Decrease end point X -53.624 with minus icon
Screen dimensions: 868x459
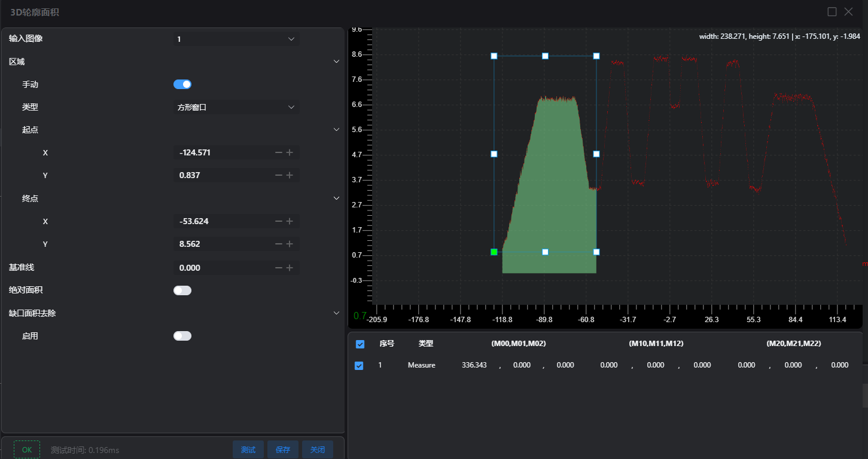[279, 221]
